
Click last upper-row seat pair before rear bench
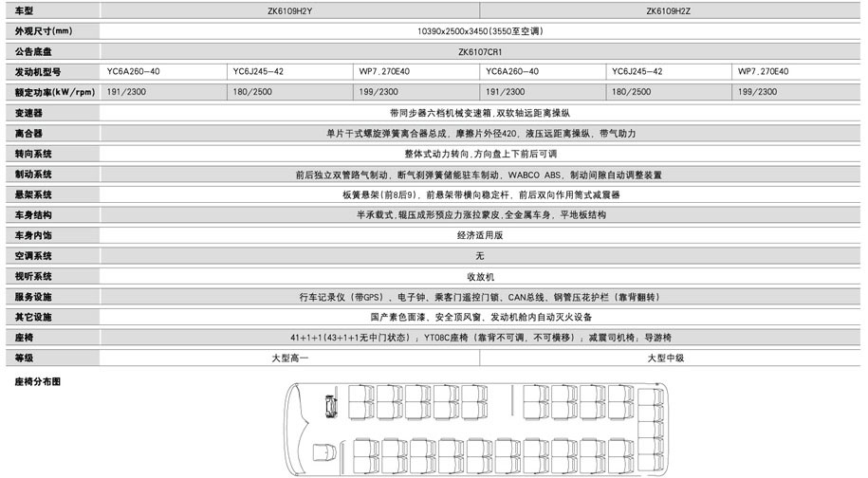(619, 401)
